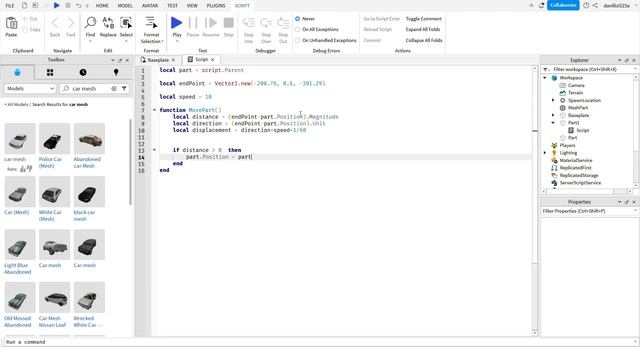Click the Filter workspace search field

(591, 69)
